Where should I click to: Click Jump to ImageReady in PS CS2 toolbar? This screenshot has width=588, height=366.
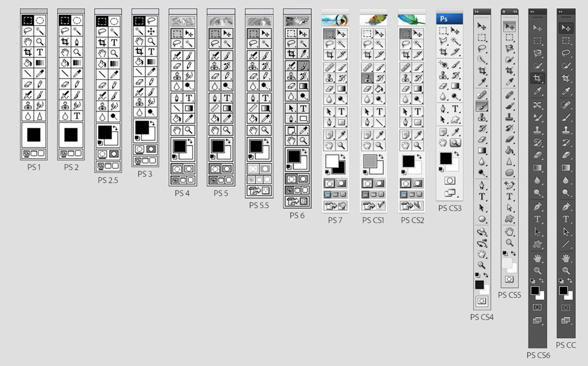[x=412, y=205]
